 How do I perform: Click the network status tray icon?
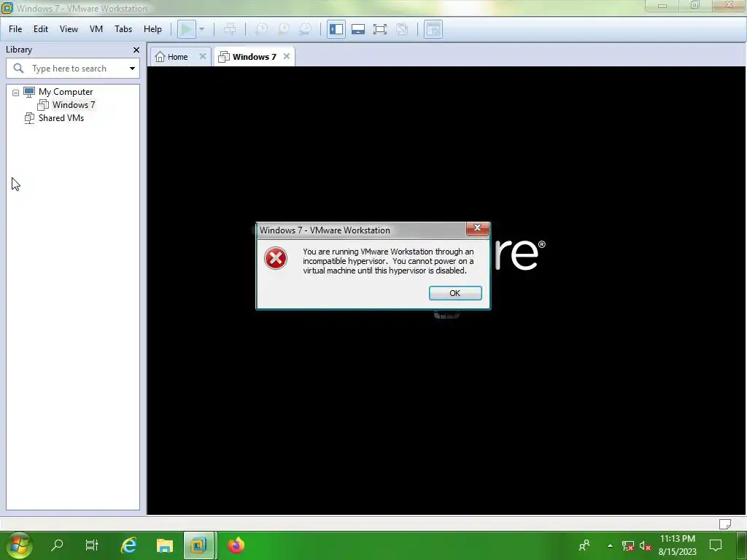tap(628, 545)
